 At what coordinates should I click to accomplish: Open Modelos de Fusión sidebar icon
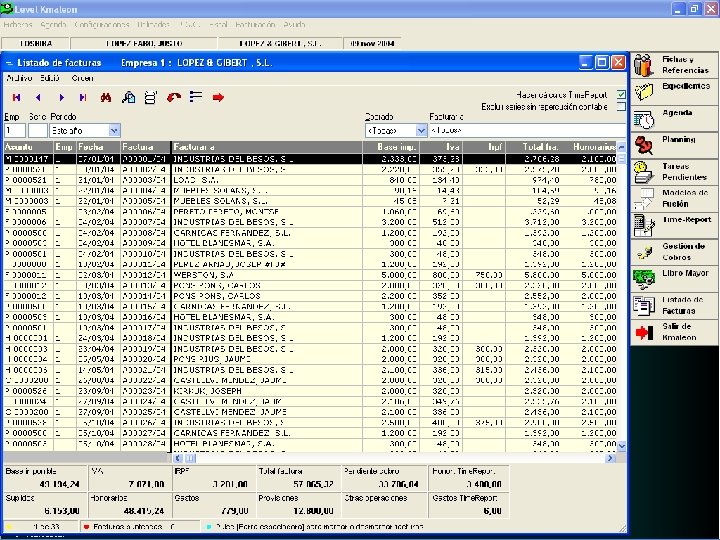tap(644, 198)
